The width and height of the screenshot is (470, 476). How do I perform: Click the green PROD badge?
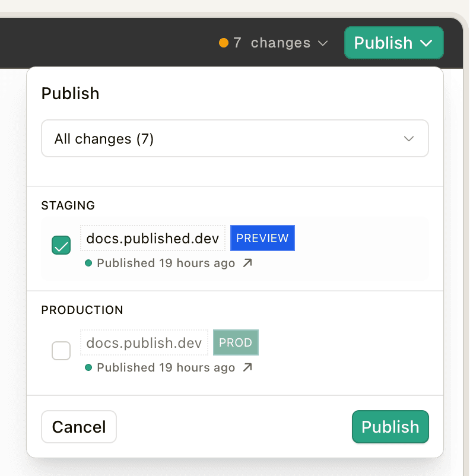coord(236,342)
